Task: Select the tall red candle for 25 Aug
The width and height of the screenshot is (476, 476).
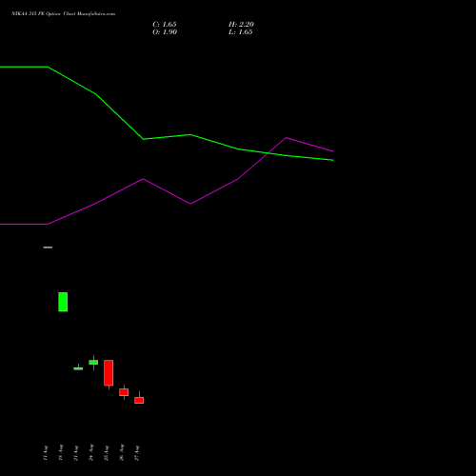Action: coord(109,373)
